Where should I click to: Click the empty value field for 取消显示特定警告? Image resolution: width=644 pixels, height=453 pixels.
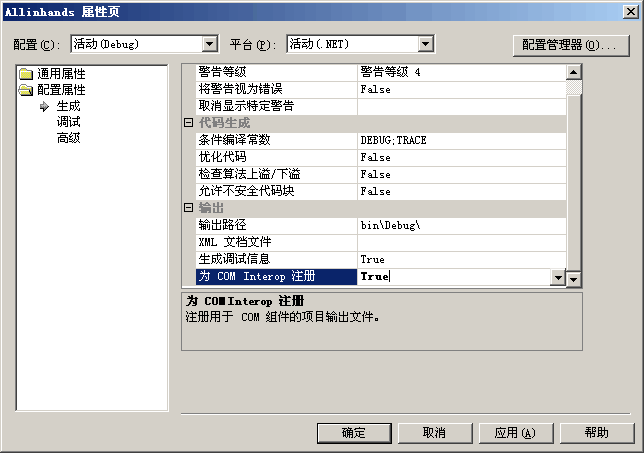click(462, 106)
